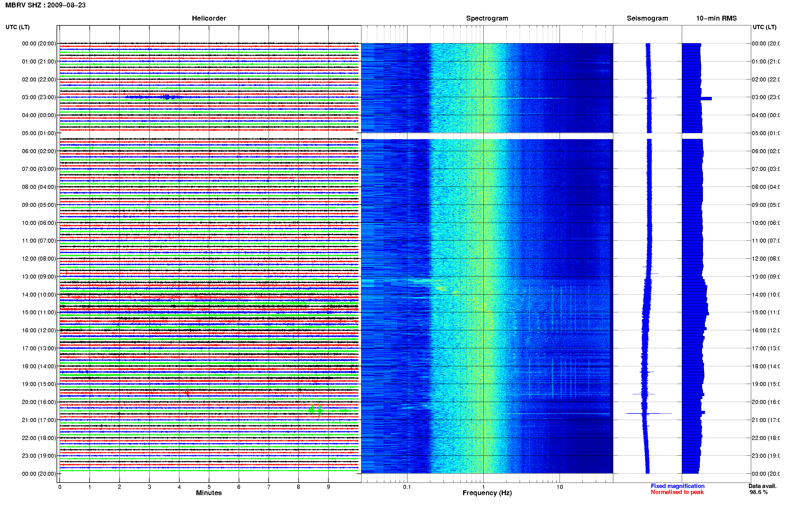Click the large seismogram spike after 20:30 UTC

pos(648,413)
